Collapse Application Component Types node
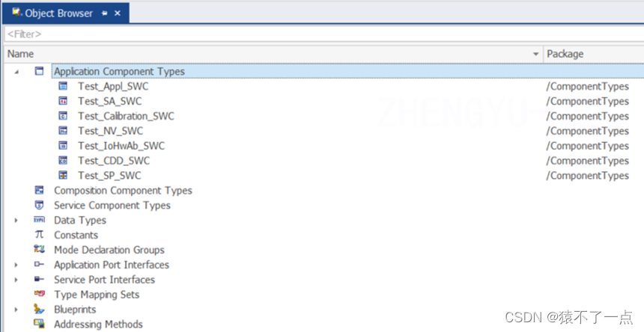644x332 pixels. pos(16,71)
